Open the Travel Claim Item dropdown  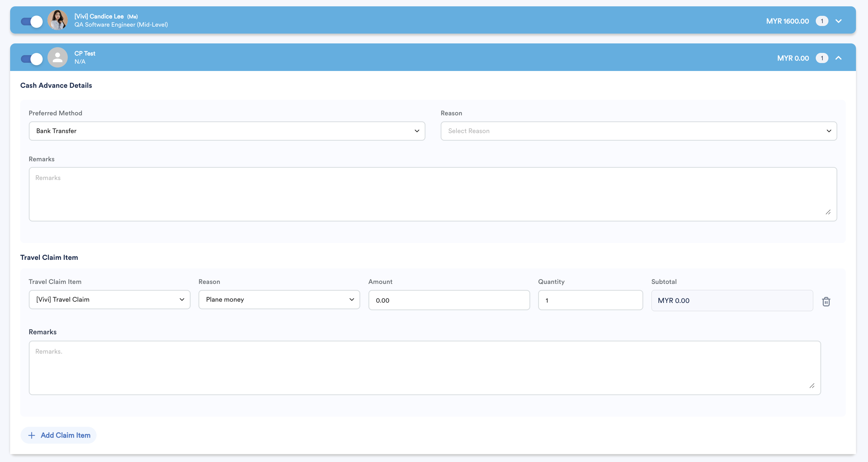pyautogui.click(x=110, y=299)
